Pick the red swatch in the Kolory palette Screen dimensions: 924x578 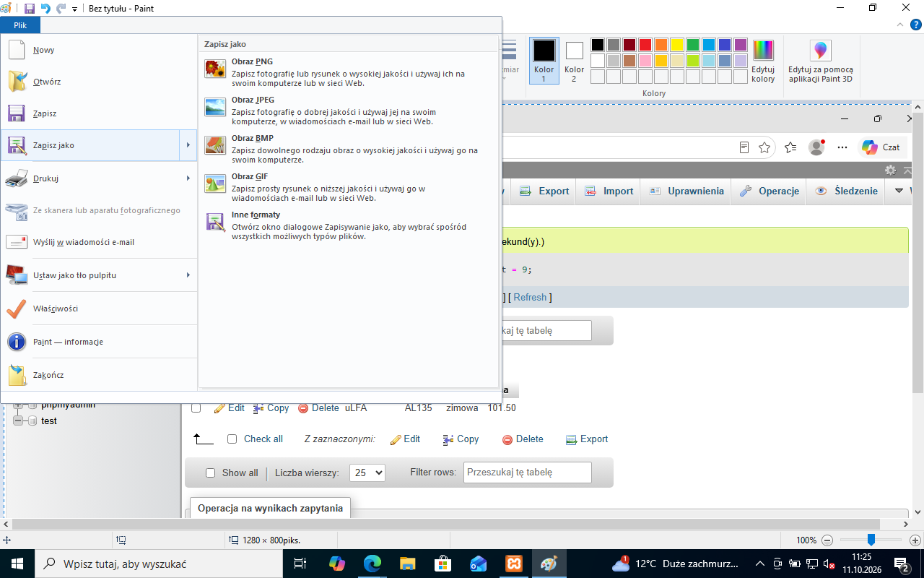coord(645,45)
